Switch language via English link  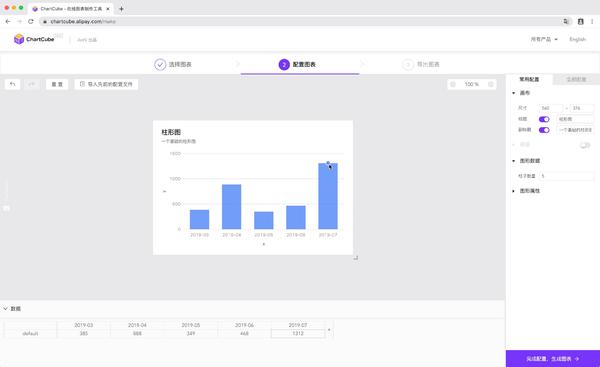point(577,39)
